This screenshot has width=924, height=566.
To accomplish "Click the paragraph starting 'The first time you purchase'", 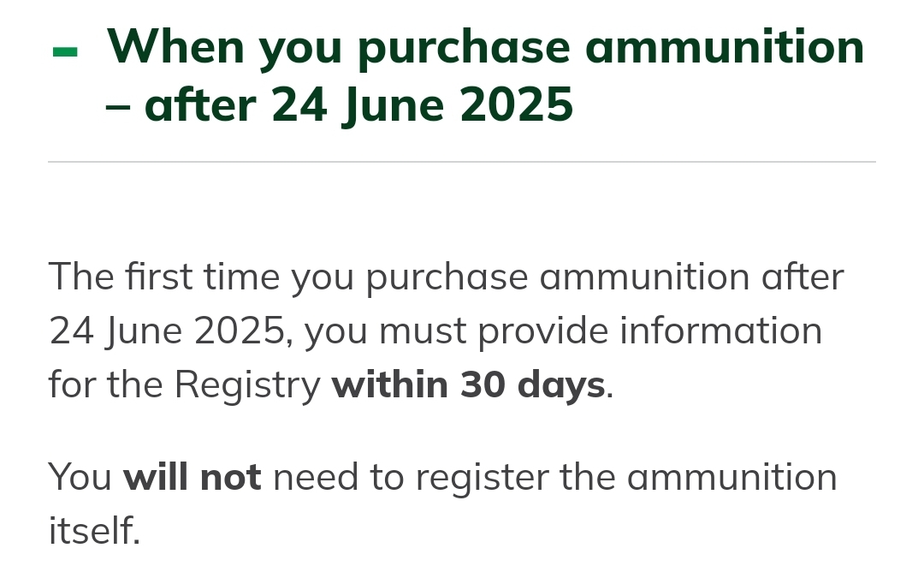I will pos(447,331).
